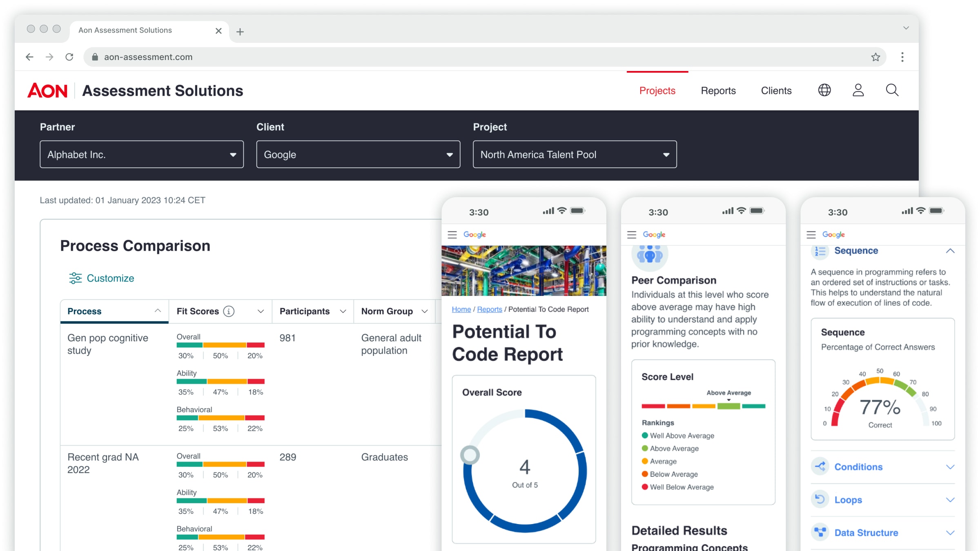
Task: Click the colorful pipes banner image
Action: [x=524, y=271]
